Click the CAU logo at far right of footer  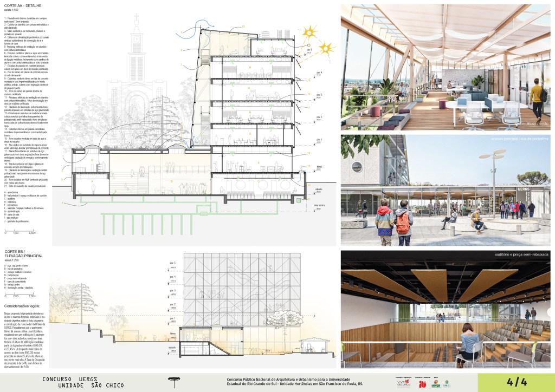tap(447, 384)
